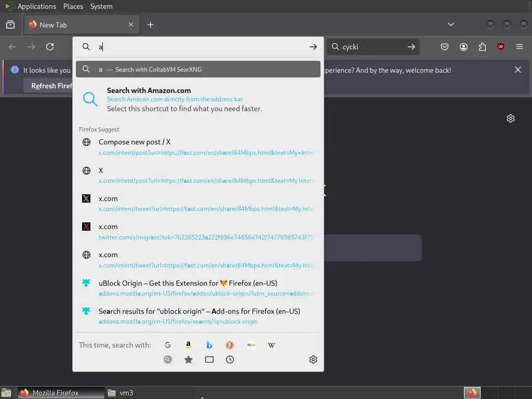Search this time with eBay
The height and width of the screenshot is (399, 532).
point(251,345)
